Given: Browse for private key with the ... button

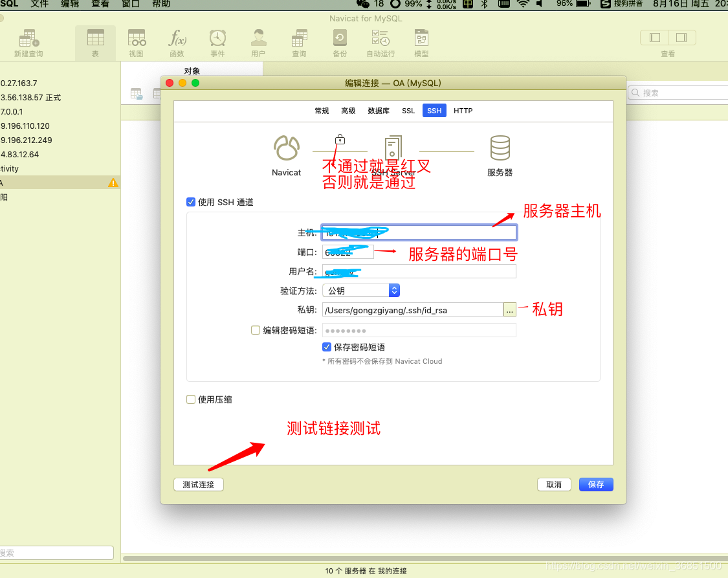Looking at the screenshot, I should pos(510,309).
